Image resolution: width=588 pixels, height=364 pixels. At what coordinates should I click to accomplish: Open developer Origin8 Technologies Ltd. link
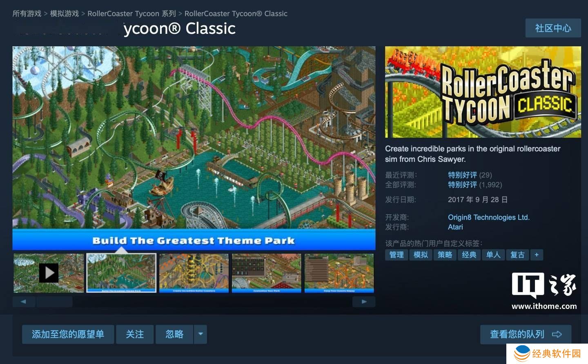[x=489, y=217]
